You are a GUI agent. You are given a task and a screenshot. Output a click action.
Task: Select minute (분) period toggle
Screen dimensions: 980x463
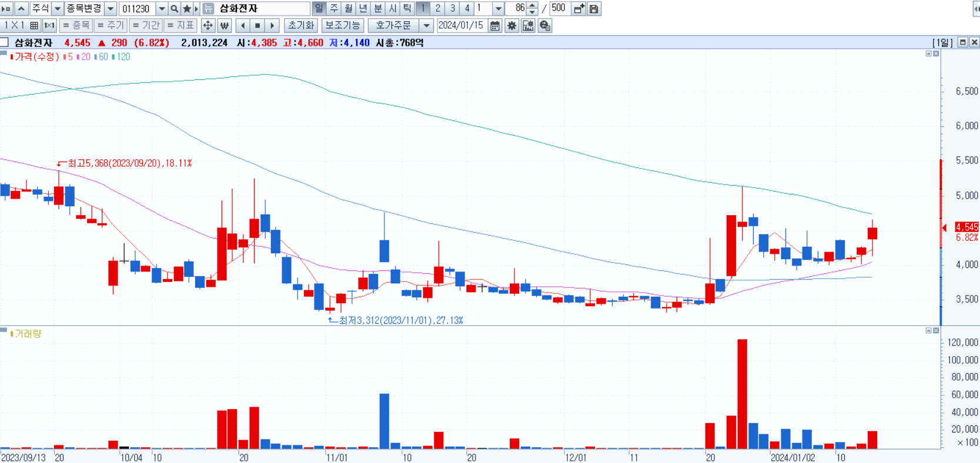click(x=378, y=9)
